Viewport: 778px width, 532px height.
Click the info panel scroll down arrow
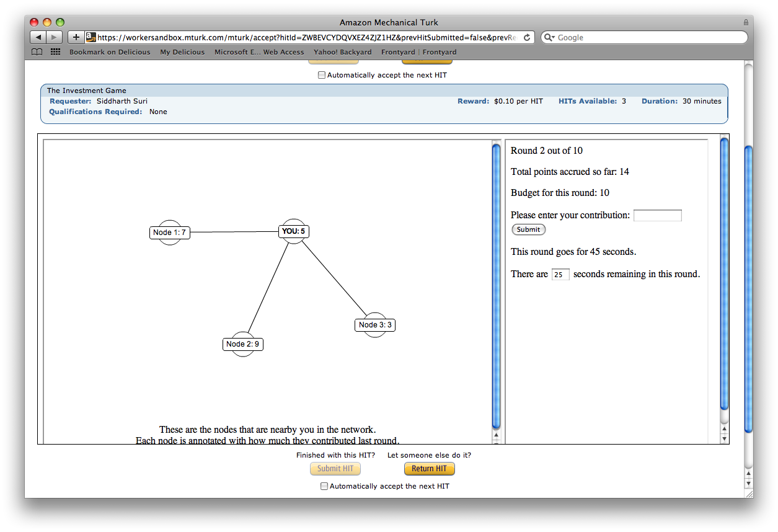tap(724, 439)
